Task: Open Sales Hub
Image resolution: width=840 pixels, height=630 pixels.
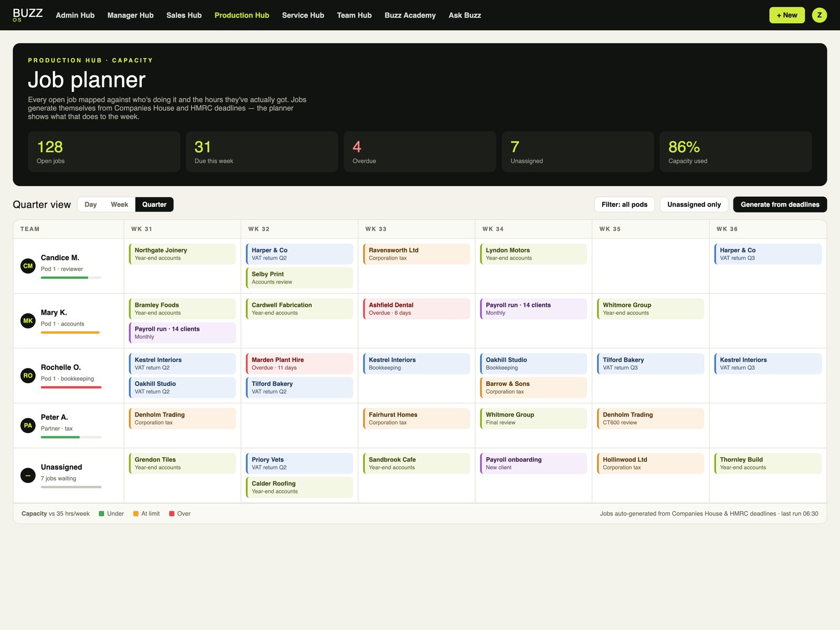Action: coord(184,15)
